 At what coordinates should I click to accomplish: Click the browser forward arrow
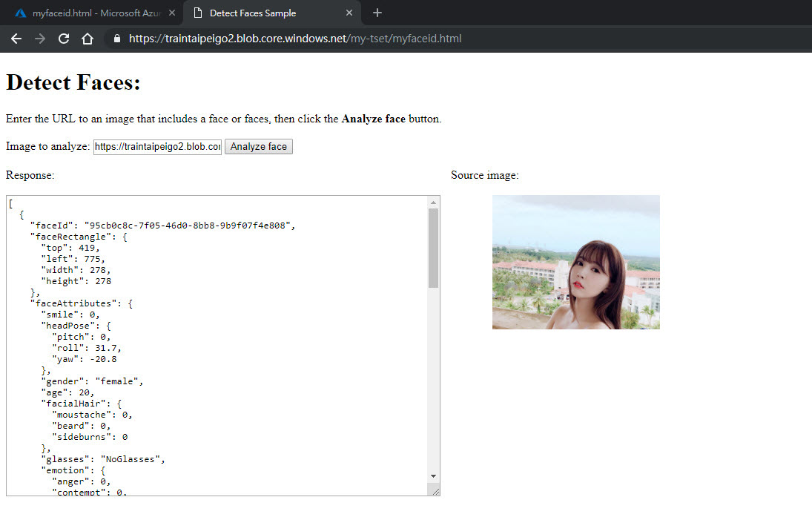[40, 39]
